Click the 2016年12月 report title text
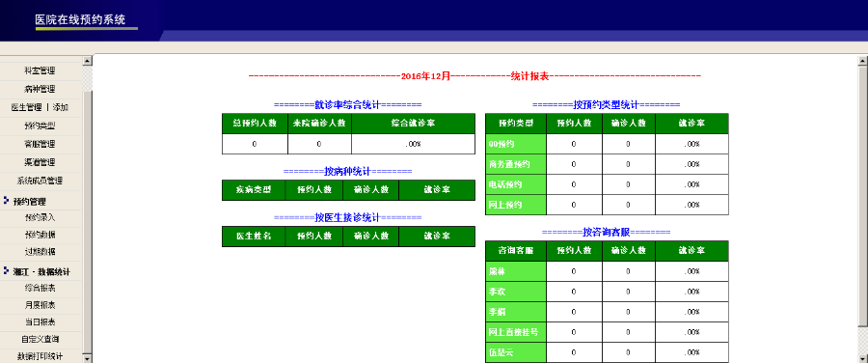Viewport: 868px width, 363px height. (425, 76)
